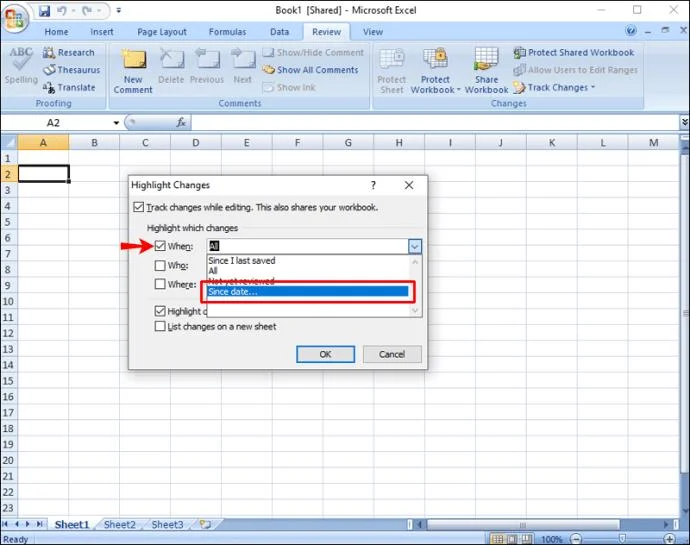The image size is (690, 545).
Task: Go to first sheet navigation arrow
Action: [5, 524]
